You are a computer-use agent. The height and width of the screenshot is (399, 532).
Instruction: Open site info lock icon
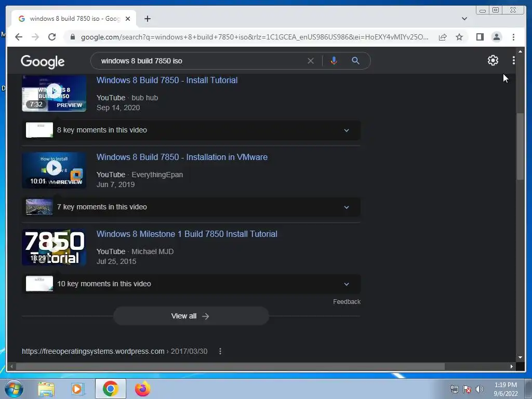click(73, 37)
